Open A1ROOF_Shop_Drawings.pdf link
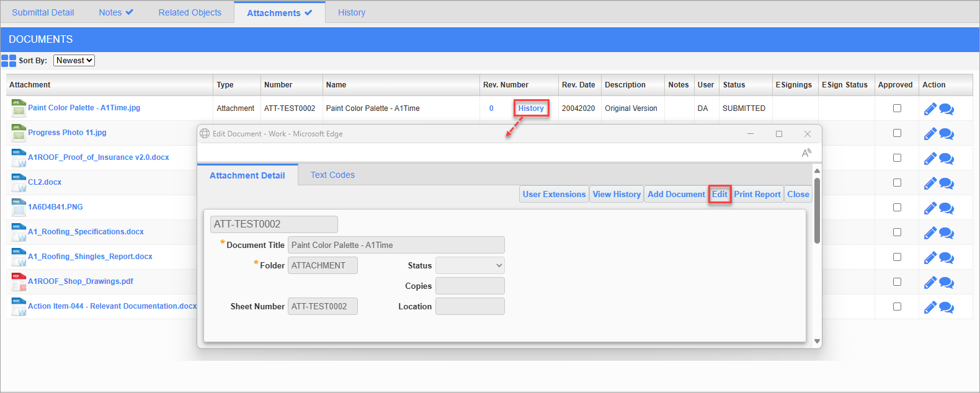The width and height of the screenshot is (980, 393). pos(81,281)
